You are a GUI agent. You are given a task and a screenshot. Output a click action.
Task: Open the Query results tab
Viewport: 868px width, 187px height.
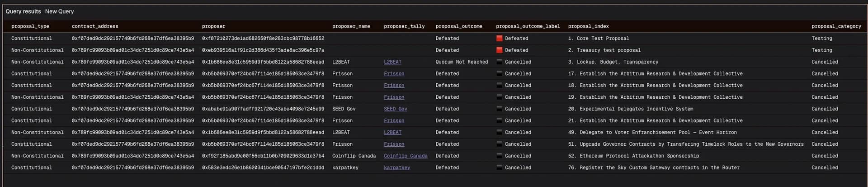click(x=23, y=11)
